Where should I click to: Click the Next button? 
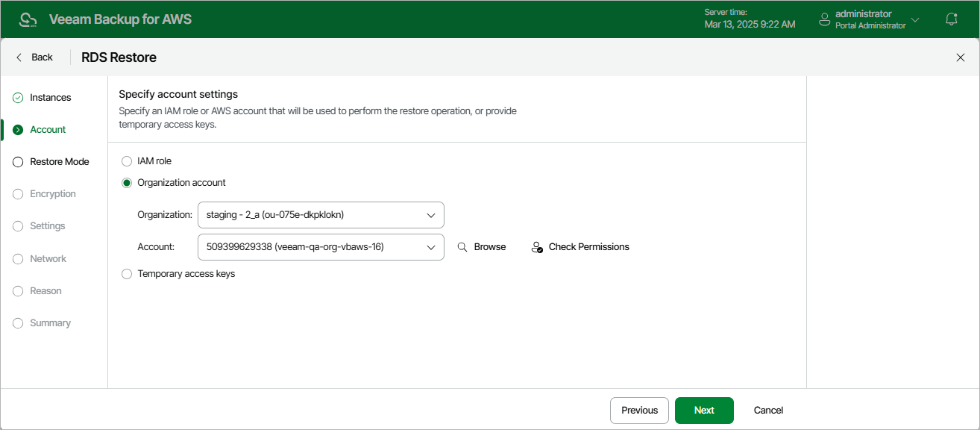tap(703, 410)
